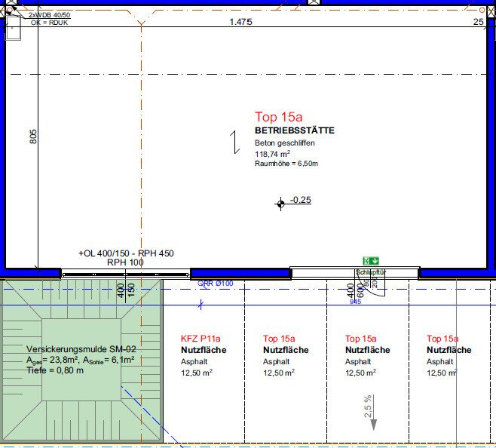The image size is (496, 448).
Task: Click the blue cross marker below GRR Ø100
Action: click(201, 305)
